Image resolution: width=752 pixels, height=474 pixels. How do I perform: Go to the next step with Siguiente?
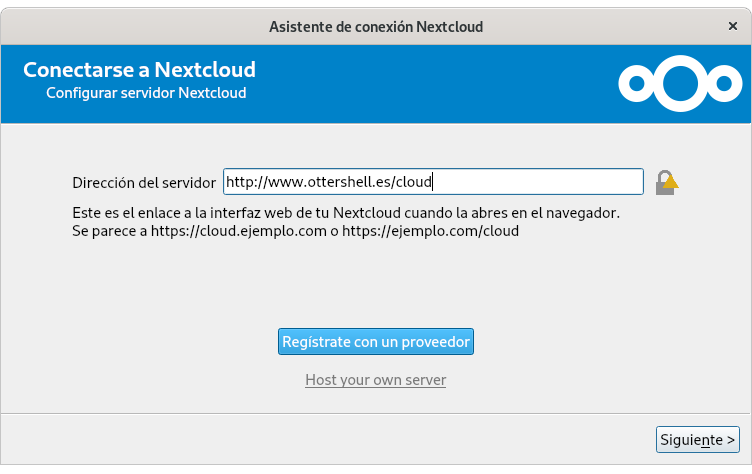(698, 439)
